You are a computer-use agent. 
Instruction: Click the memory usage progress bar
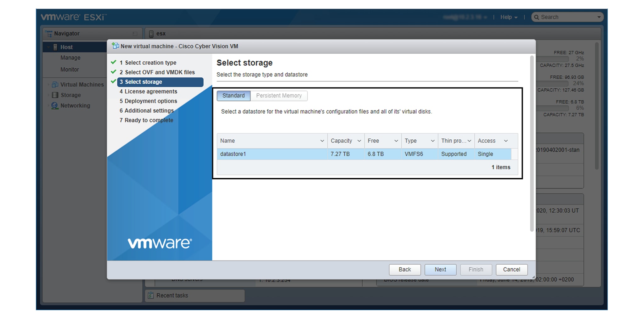[553, 83]
